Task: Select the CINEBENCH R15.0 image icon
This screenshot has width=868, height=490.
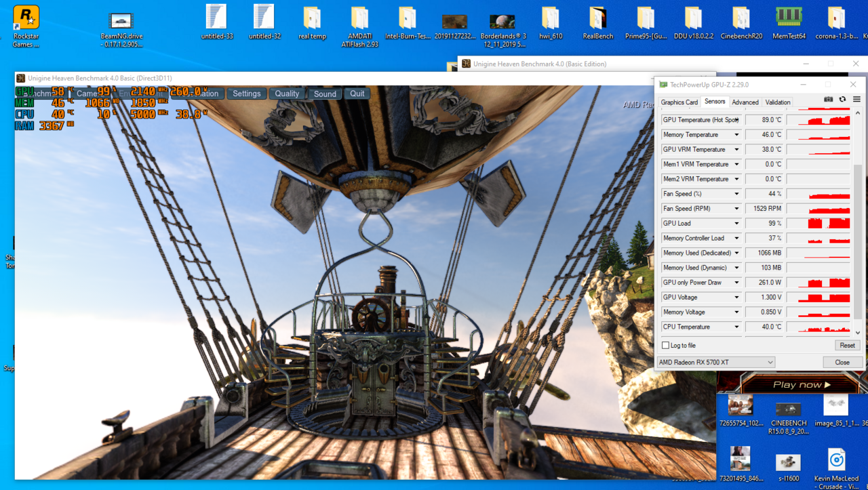Action: tap(788, 417)
